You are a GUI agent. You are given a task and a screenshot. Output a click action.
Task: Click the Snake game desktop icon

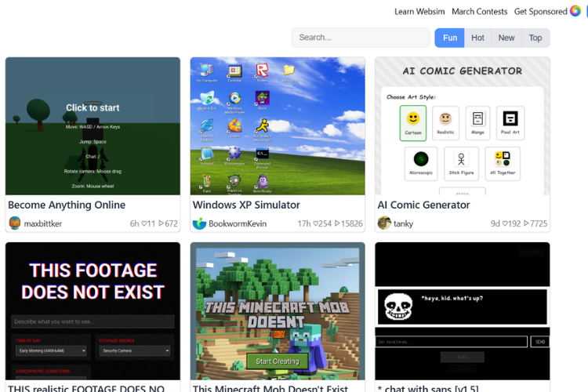point(234,128)
